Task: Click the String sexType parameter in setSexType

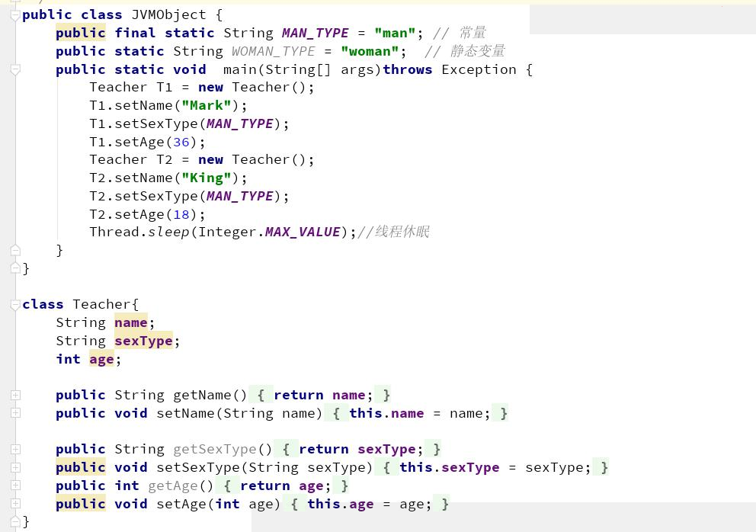Action: [306, 467]
